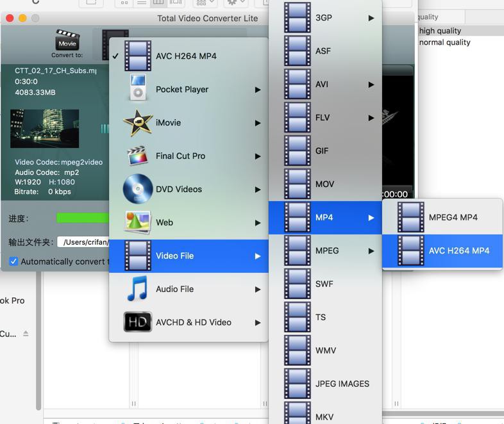Image resolution: width=504 pixels, height=424 pixels.
Task: Click the Pocket Player iPod icon
Action: [x=138, y=88]
